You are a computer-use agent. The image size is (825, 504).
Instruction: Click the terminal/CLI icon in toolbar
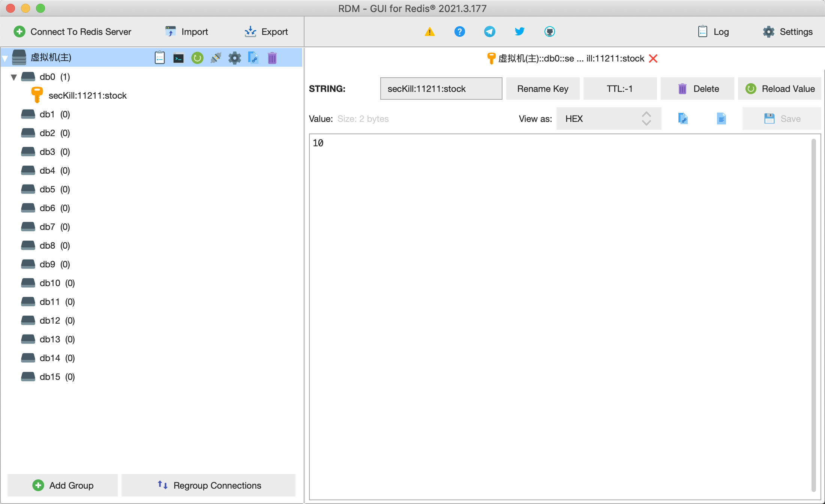pos(178,57)
